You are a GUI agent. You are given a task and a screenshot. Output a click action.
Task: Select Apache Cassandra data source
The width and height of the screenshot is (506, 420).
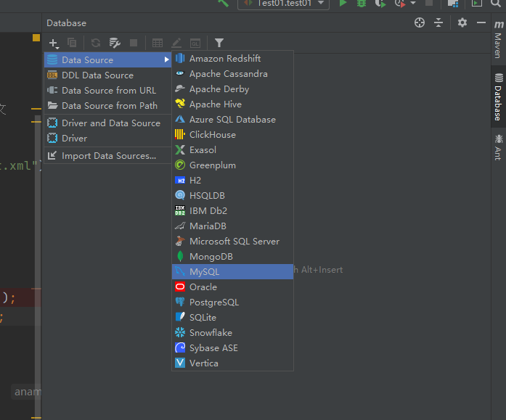232,74
